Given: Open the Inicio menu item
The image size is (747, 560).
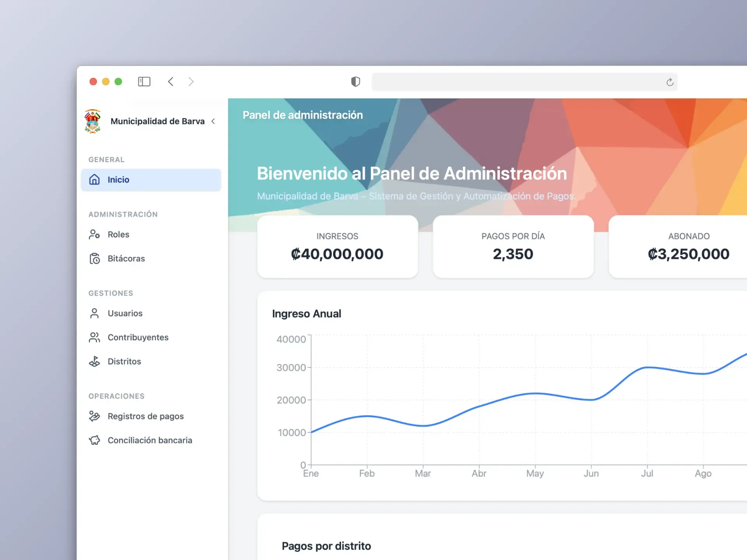Looking at the screenshot, I should point(119,180).
